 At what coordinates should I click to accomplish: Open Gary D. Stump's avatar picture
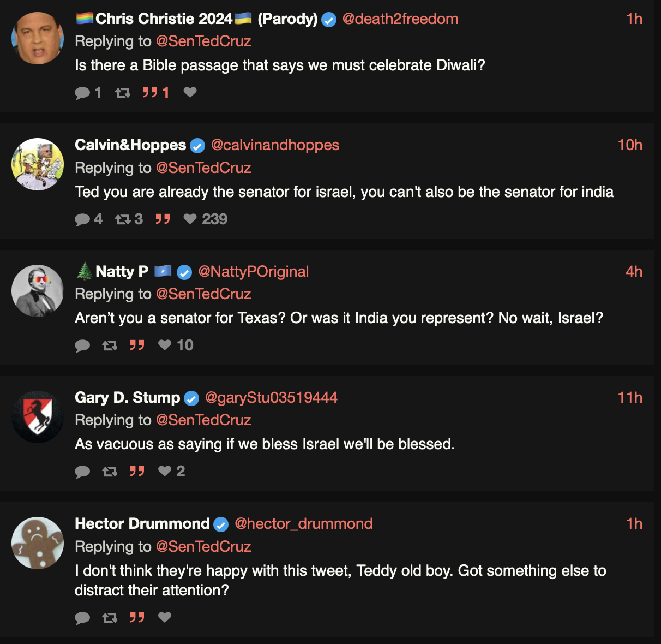click(x=38, y=417)
